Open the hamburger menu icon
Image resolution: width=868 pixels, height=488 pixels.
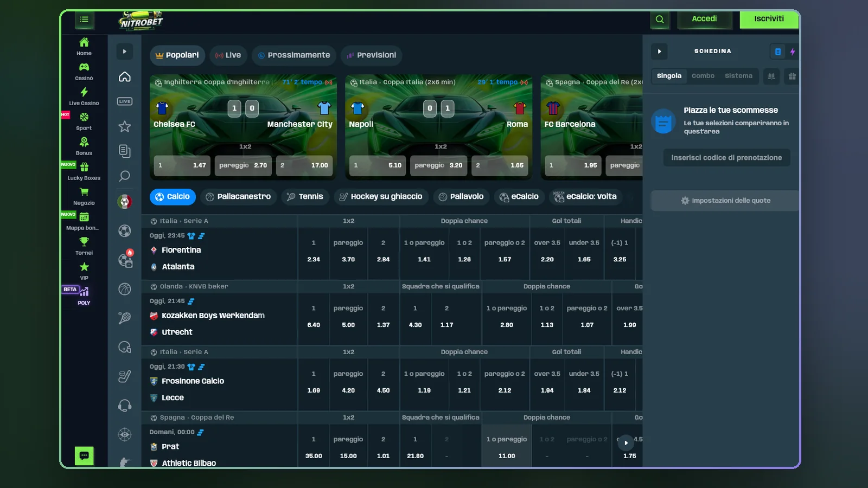pyautogui.click(x=84, y=20)
